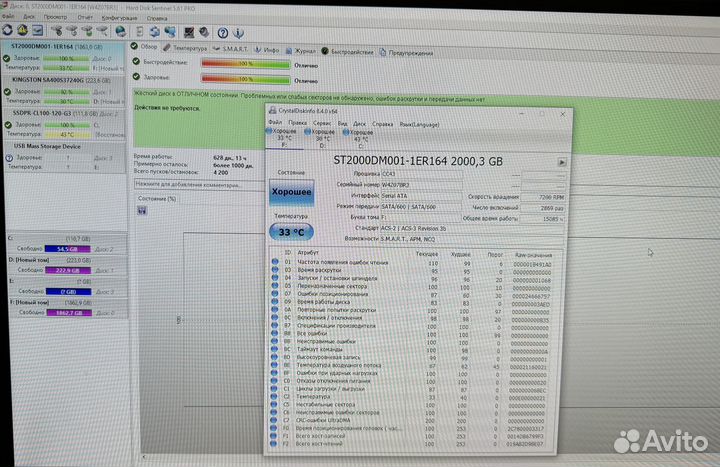This screenshot has height=467, width=720.
Task: Select SMART row C7 CRC-ошибки UltraDMA
Action: (411, 421)
